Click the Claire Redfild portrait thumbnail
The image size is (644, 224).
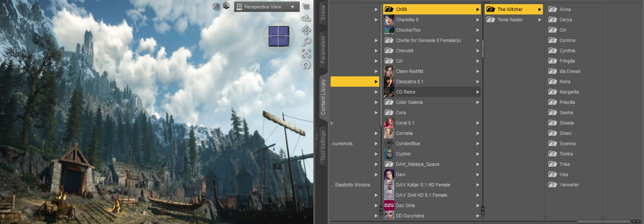click(x=388, y=71)
